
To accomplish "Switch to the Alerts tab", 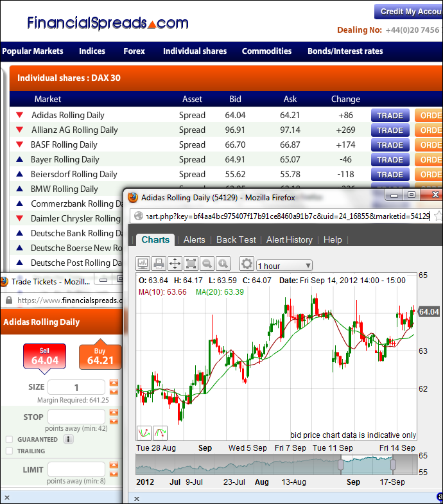I will coord(194,239).
